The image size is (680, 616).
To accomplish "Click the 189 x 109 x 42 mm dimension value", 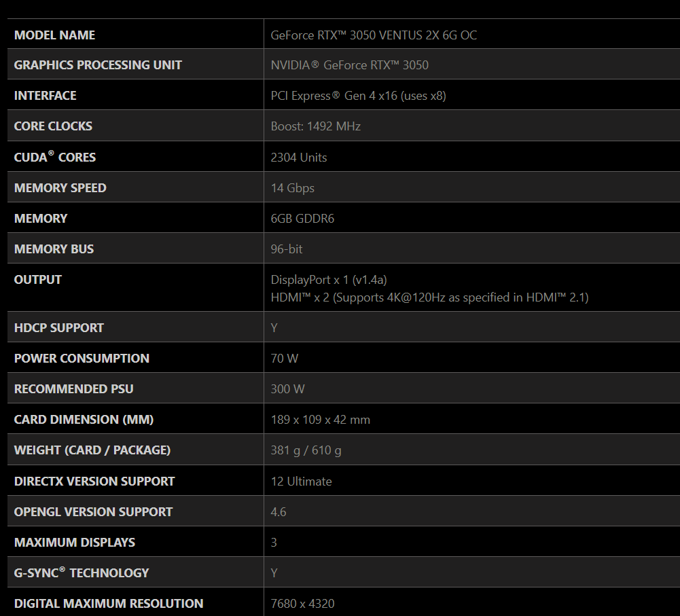I will (320, 420).
